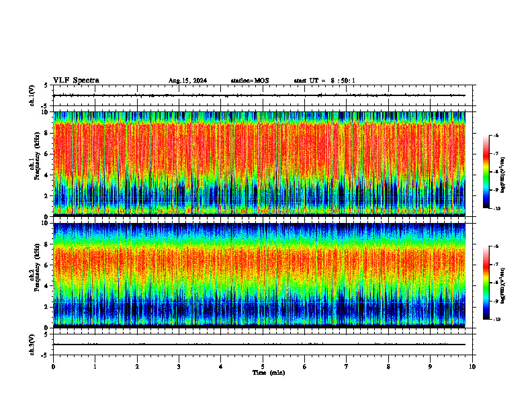532x411 pixels.
Task: Click the ch.1(V) axis tick "5"
Action: (46, 85)
